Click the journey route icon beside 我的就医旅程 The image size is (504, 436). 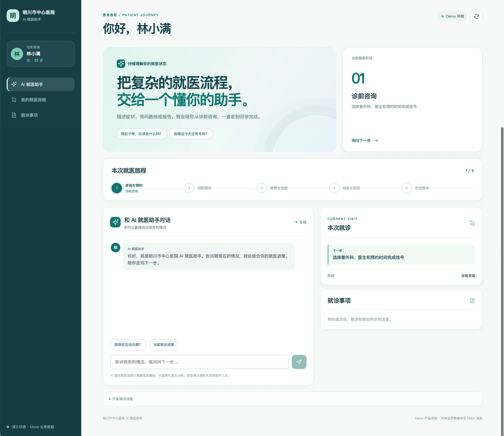pyautogui.click(x=14, y=100)
